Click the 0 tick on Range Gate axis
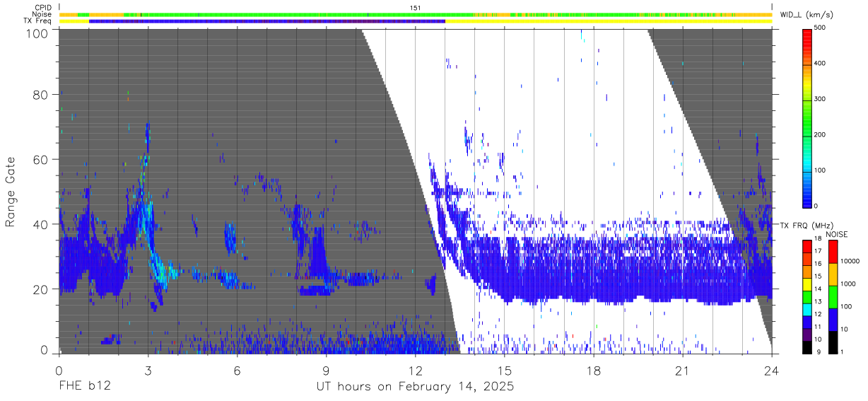Screen dimensions: 868x401 coord(45,350)
